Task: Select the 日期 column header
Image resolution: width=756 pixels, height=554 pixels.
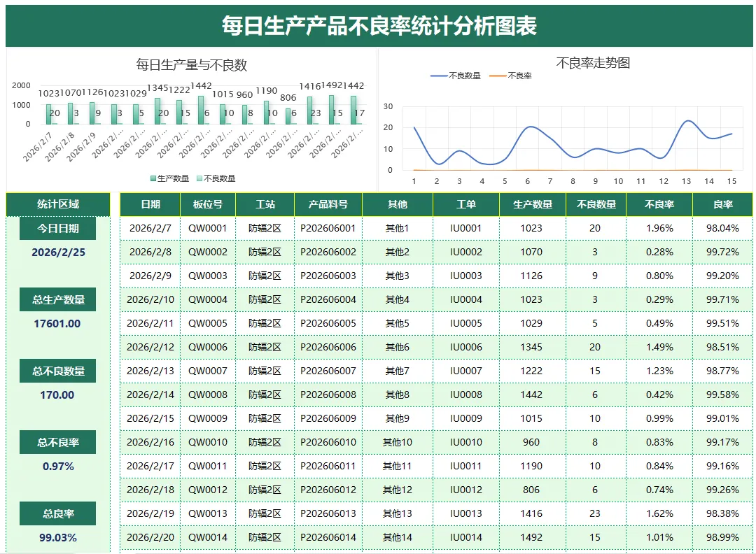Action: click(x=150, y=204)
